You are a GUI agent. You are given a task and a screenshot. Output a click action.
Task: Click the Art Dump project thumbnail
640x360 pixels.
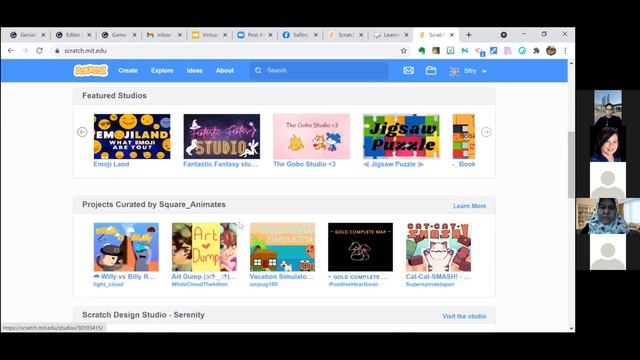(x=204, y=247)
